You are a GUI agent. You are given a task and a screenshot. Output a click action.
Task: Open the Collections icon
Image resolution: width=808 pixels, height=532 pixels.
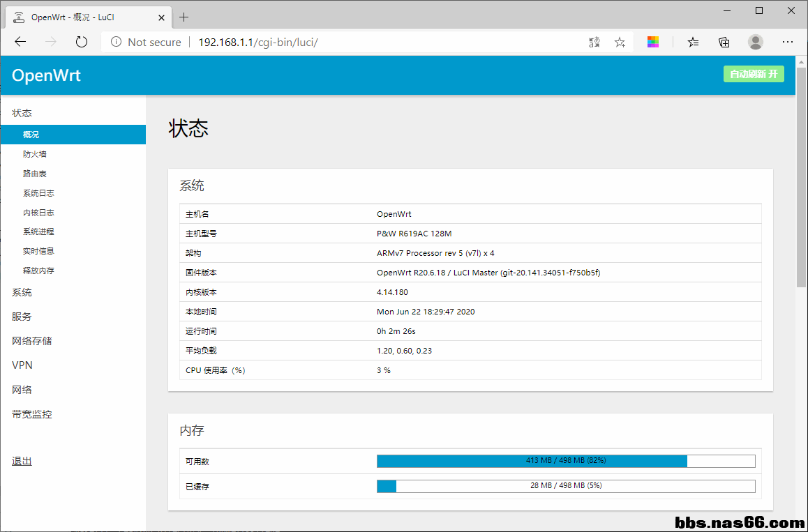click(724, 42)
